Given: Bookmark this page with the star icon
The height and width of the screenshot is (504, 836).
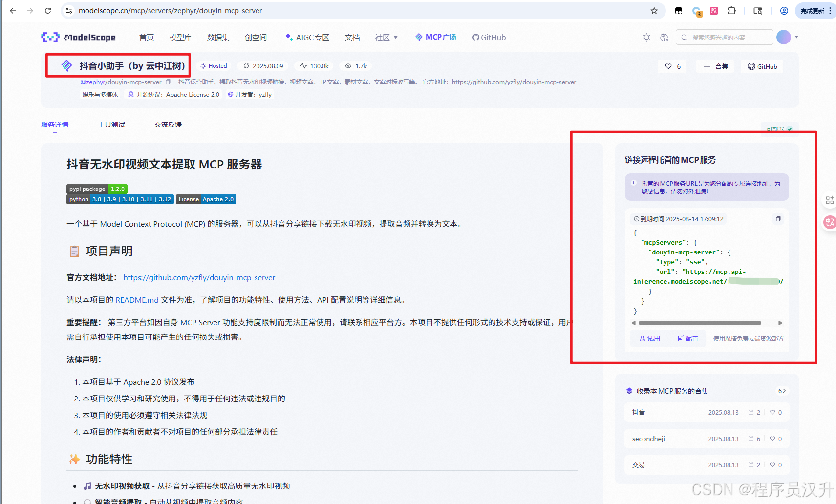Looking at the screenshot, I should tap(654, 11).
